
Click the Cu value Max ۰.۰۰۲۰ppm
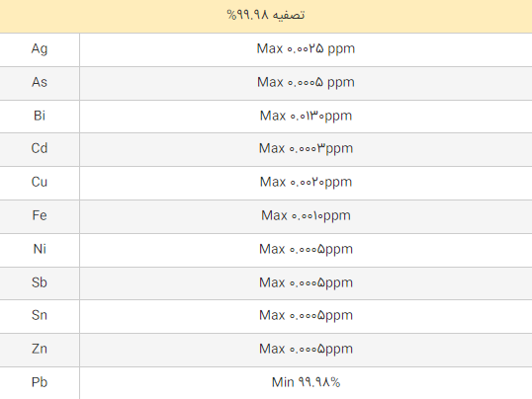306,183
